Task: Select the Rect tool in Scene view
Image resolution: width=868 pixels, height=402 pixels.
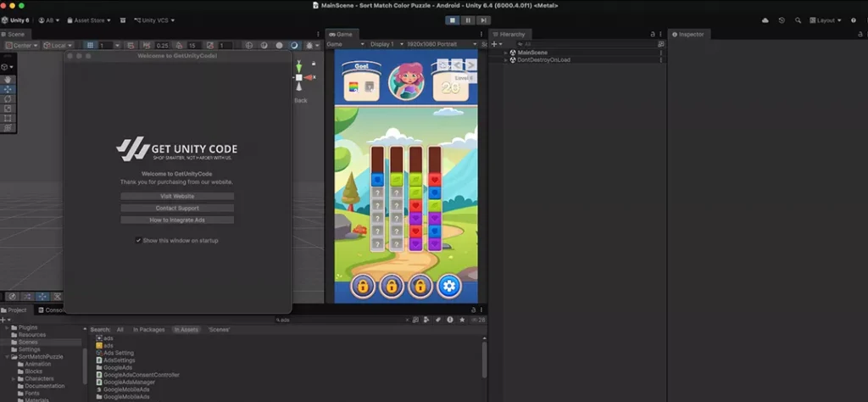Action: coord(8,118)
